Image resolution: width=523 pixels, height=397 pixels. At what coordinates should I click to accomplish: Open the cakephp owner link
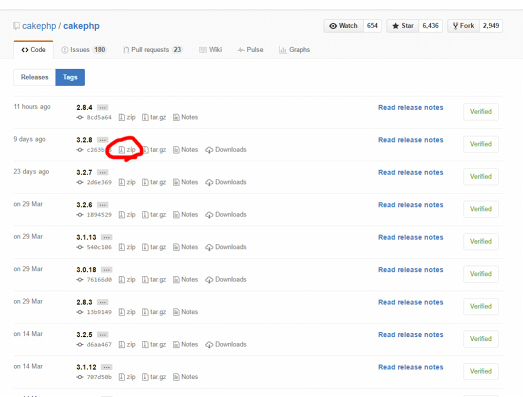pyautogui.click(x=39, y=26)
